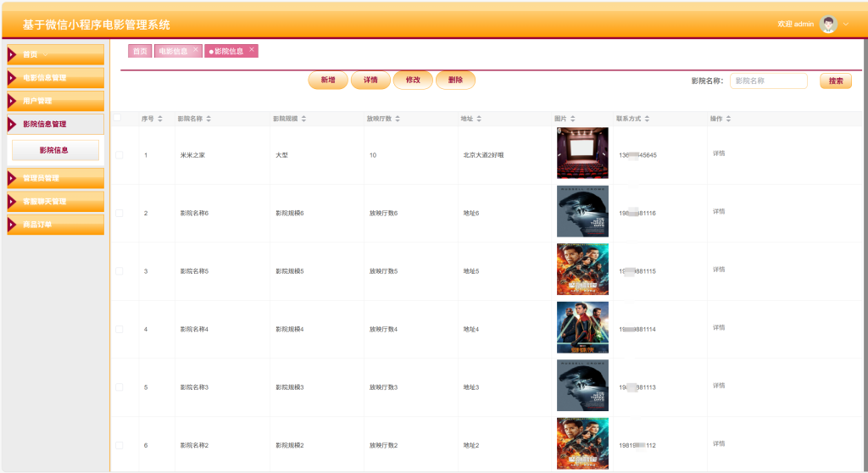The height and width of the screenshot is (473, 868).
Task: Sort by 图片 column arrows
Action: coord(573,119)
